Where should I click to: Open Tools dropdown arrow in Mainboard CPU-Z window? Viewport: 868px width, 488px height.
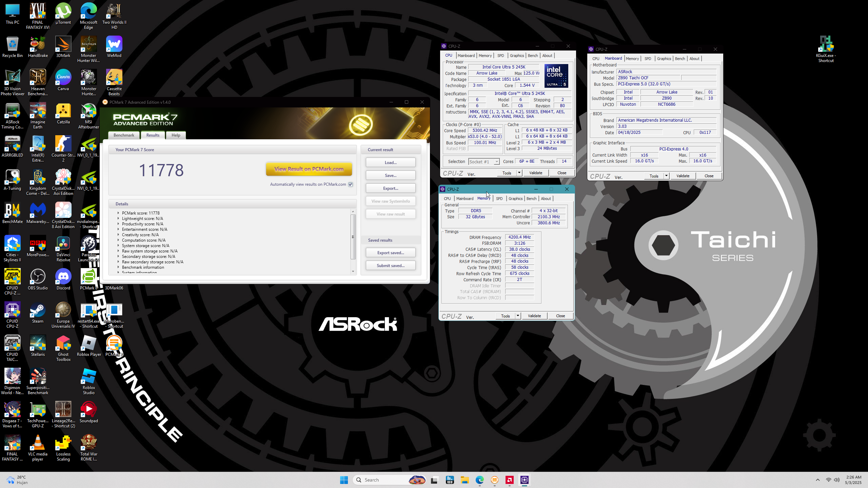click(666, 176)
